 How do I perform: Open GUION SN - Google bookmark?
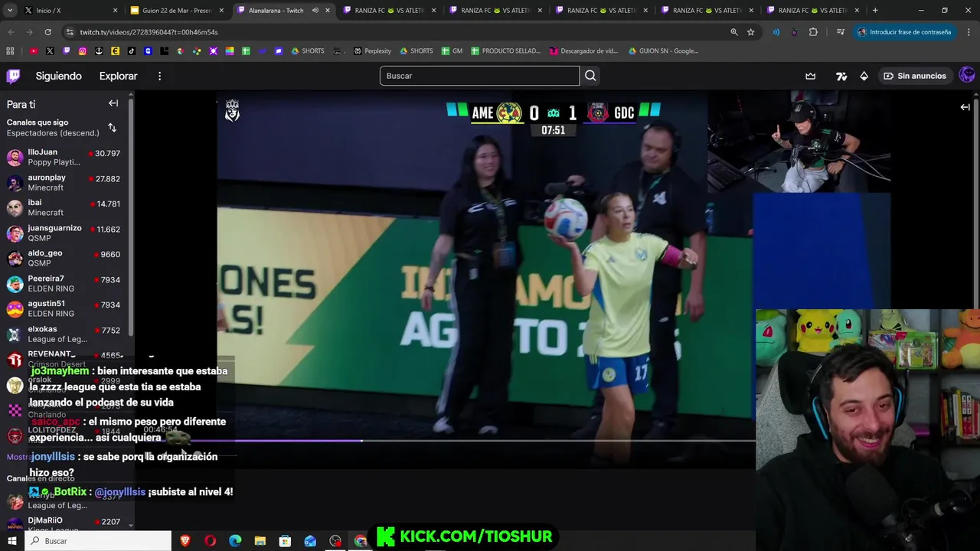(x=663, y=51)
